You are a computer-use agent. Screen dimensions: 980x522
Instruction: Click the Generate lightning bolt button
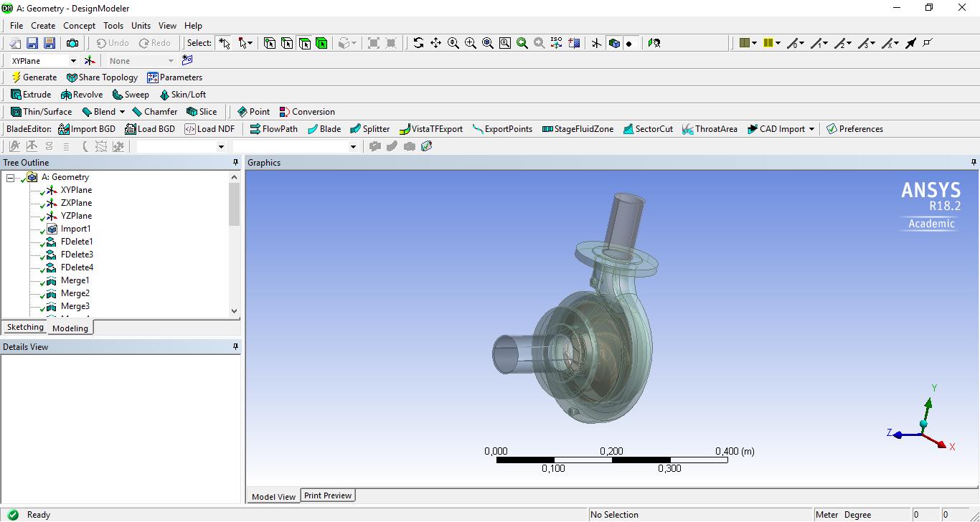pyautogui.click(x=34, y=77)
